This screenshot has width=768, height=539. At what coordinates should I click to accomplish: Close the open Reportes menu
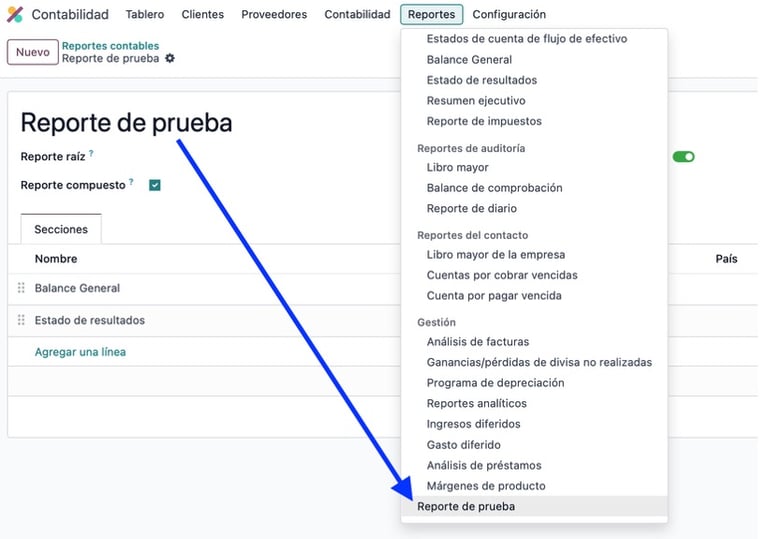(431, 14)
